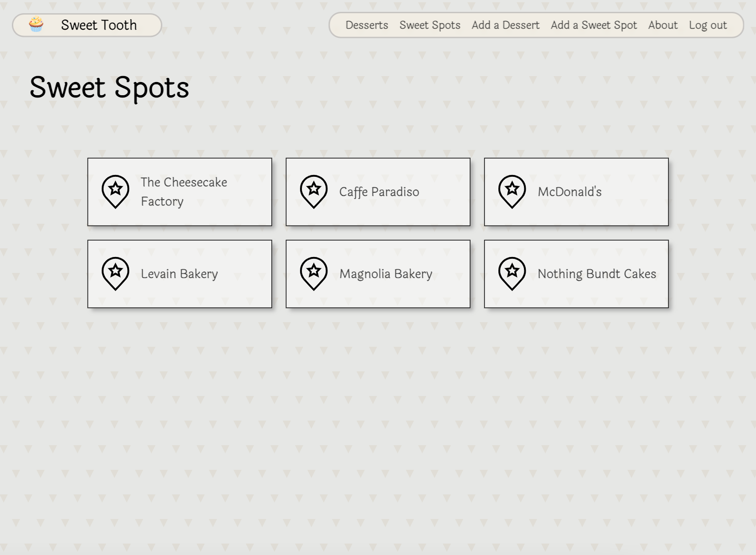This screenshot has height=555, width=756.
Task: Click Log out
Action: pyautogui.click(x=708, y=25)
